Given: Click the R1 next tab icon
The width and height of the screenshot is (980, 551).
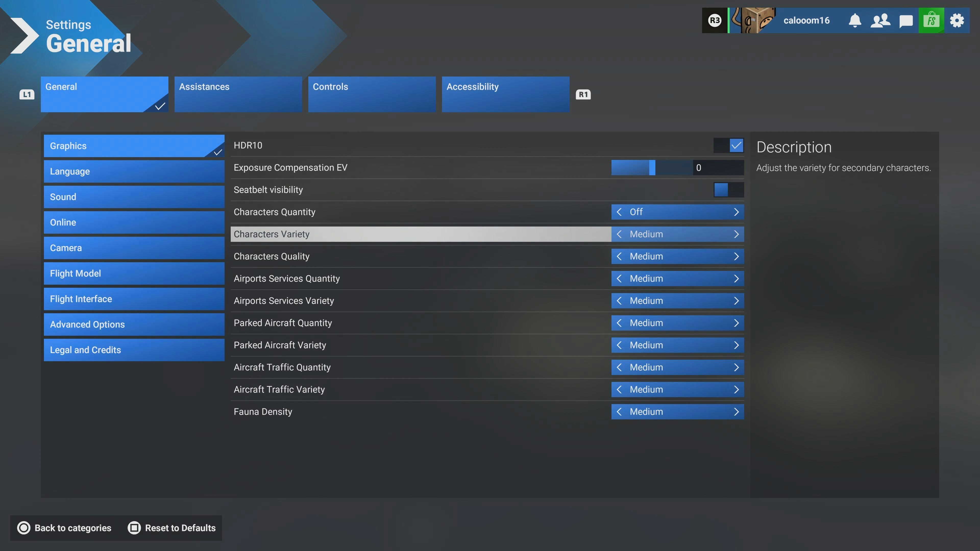Looking at the screenshot, I should (x=583, y=94).
